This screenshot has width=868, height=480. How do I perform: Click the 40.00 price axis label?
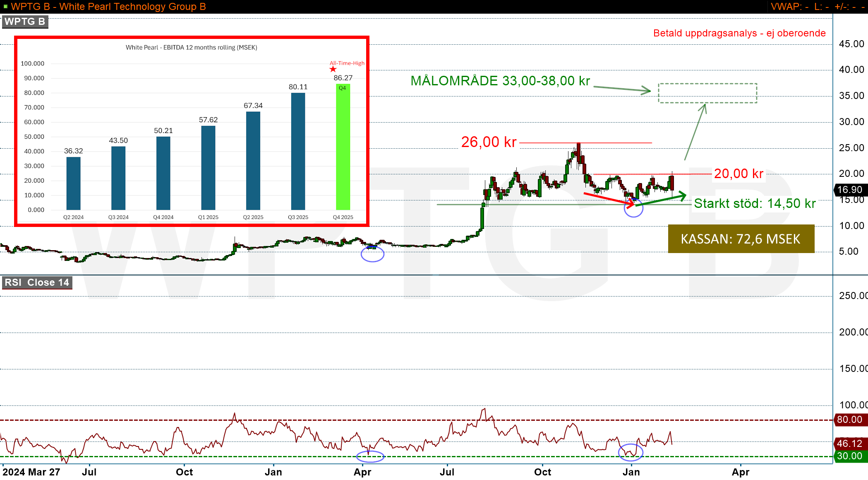point(851,70)
